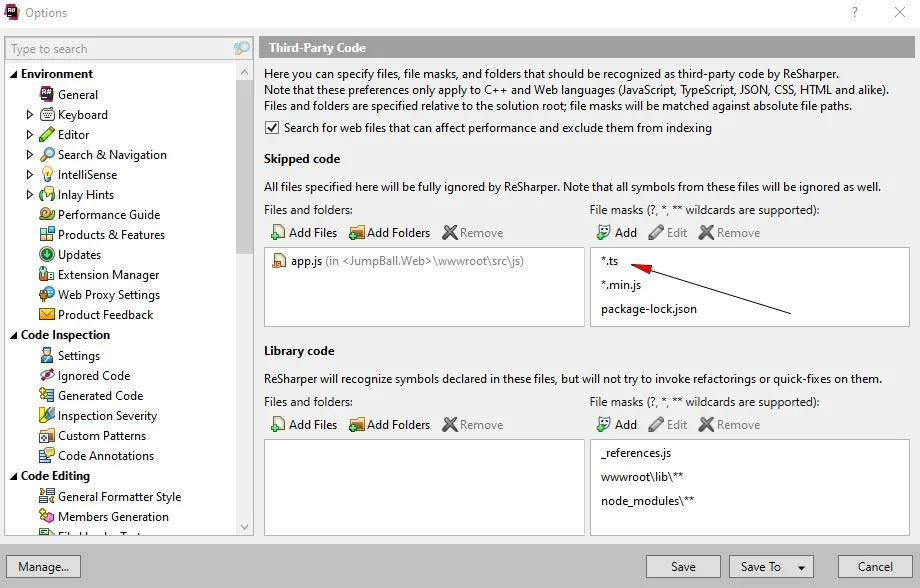The height and width of the screenshot is (588, 920).
Task: Click the Performance Guide snail icon
Action: coord(47,214)
